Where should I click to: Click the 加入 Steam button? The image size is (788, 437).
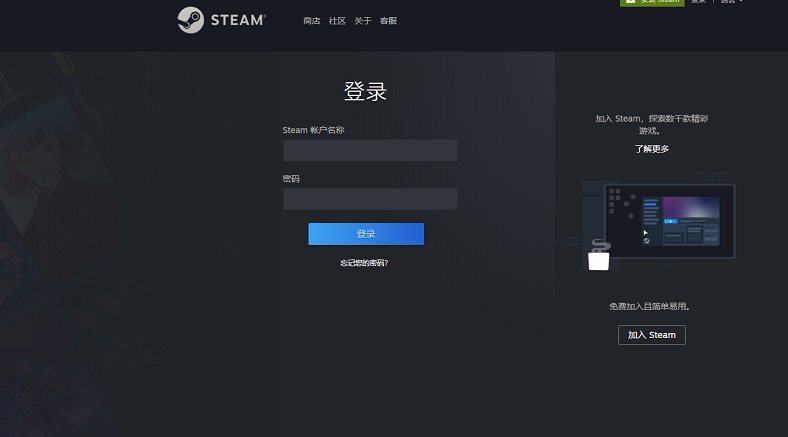(x=652, y=335)
